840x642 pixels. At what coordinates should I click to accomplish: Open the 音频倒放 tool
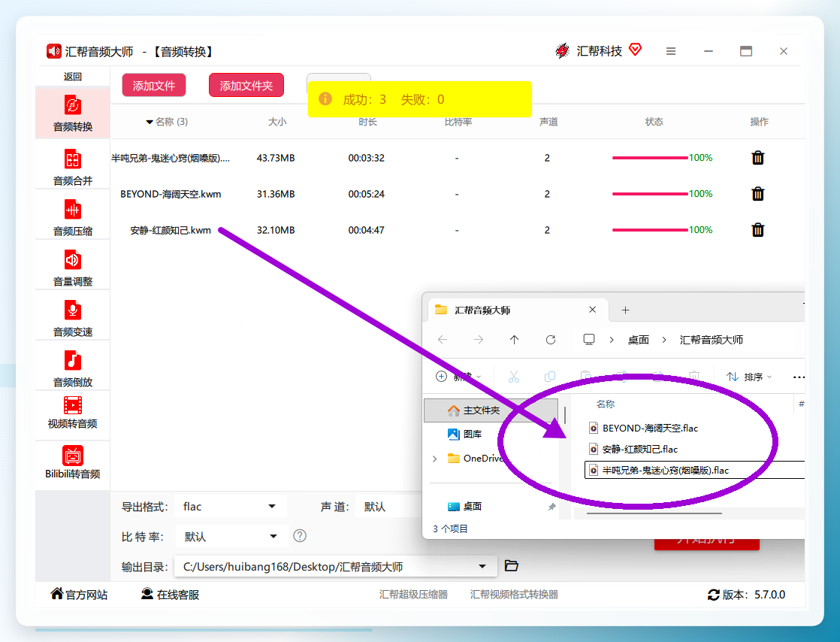point(72,368)
